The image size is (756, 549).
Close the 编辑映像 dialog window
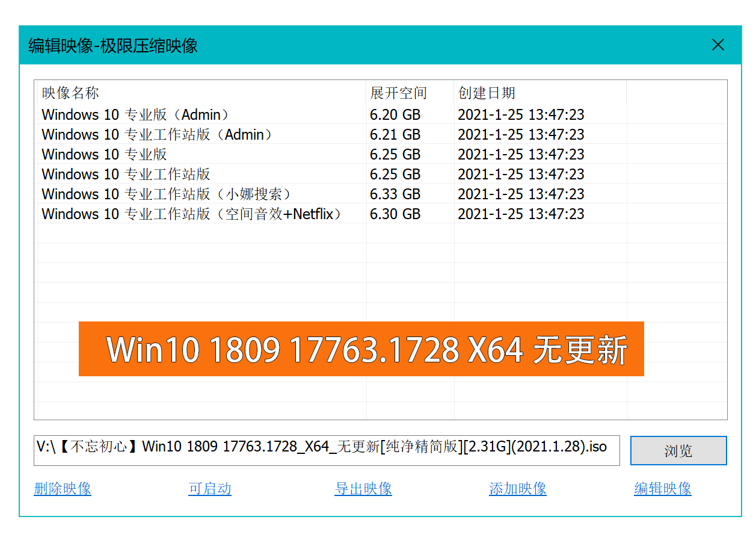(718, 45)
